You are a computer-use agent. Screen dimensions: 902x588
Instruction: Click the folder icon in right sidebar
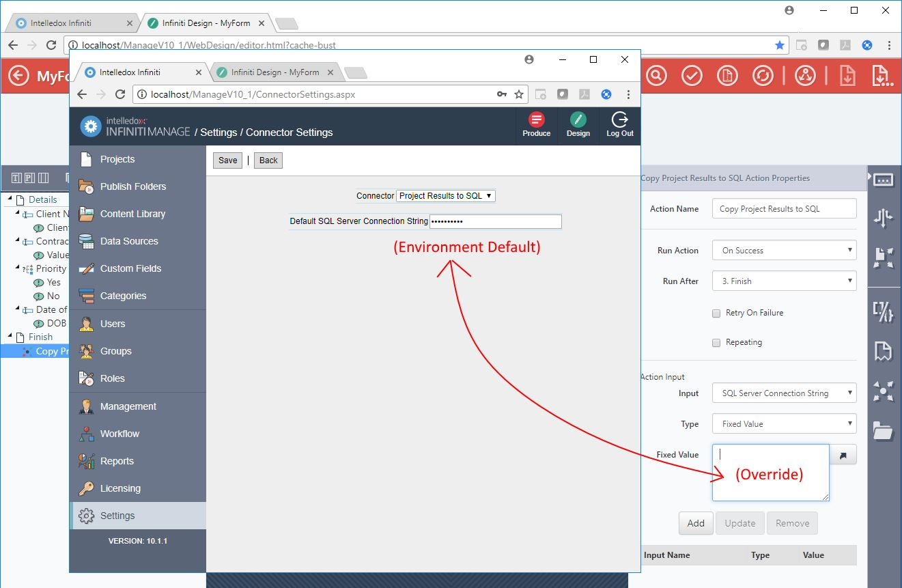pos(883,431)
